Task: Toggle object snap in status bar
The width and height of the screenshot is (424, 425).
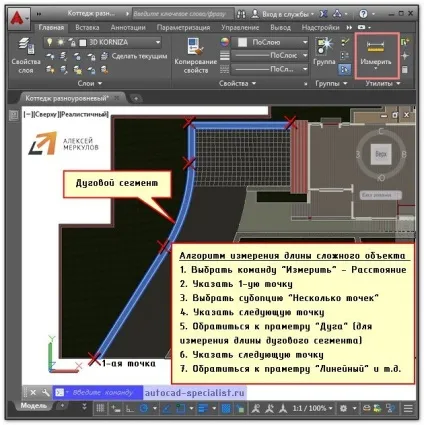Action: pyautogui.click(x=180, y=408)
